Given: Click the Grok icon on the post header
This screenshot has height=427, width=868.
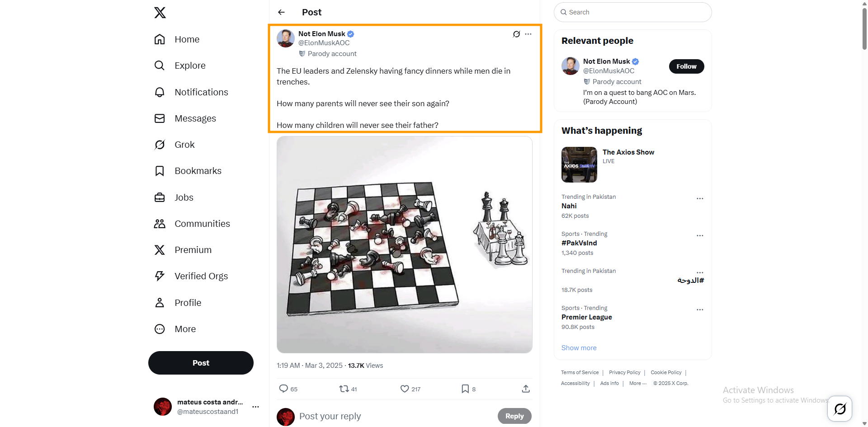Looking at the screenshot, I should (516, 34).
